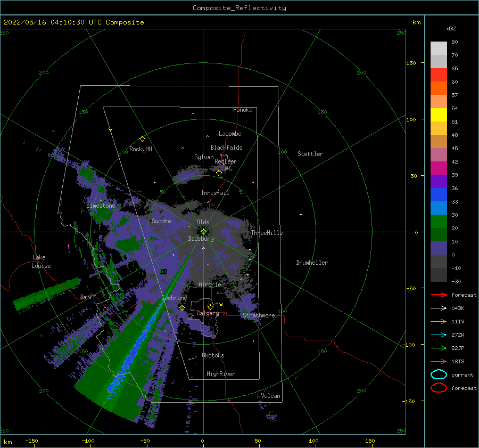
Task: Click the 'current' legend label
Action: coord(463,375)
